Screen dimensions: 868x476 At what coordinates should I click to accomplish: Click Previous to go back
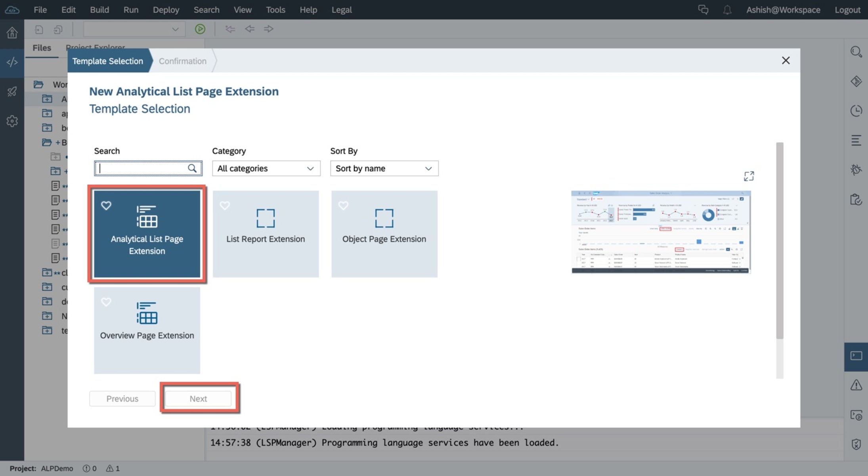122,398
